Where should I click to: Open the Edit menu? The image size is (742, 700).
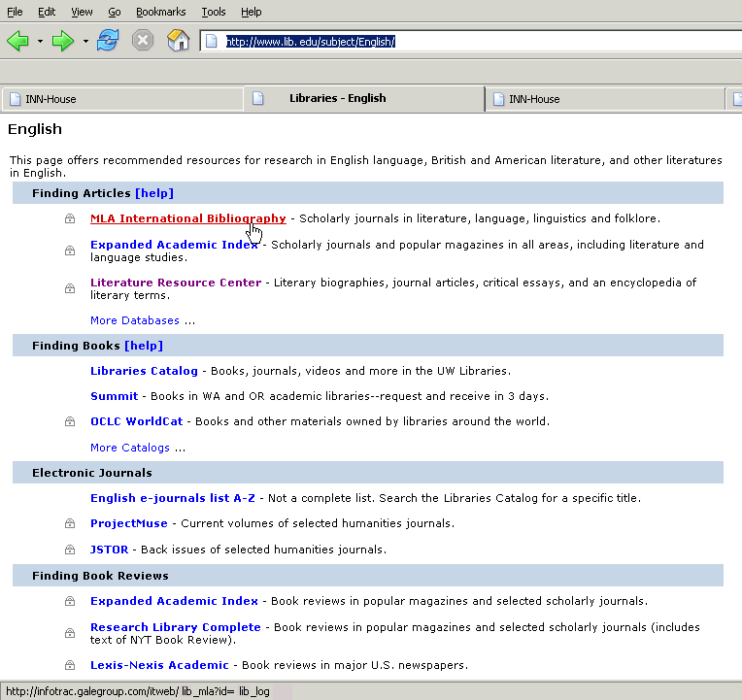[47, 12]
